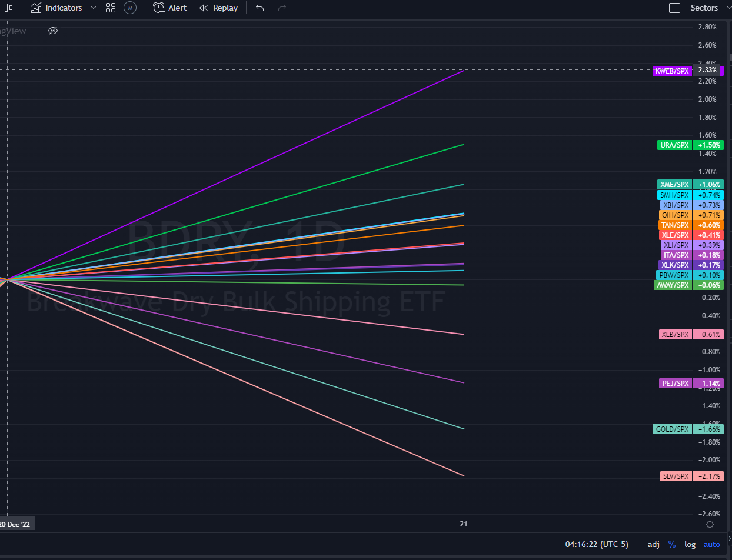The image size is (732, 560).
Task: Toggle the log scale mode
Action: (x=690, y=545)
